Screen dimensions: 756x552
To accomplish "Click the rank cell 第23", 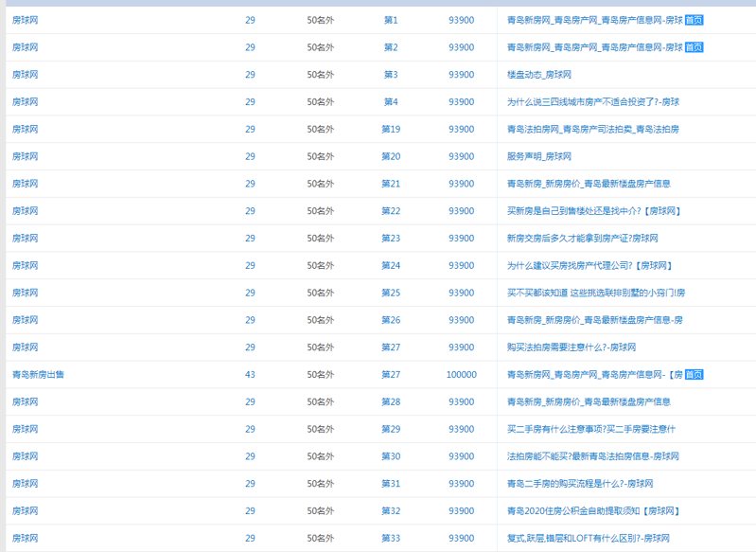I will [391, 239].
